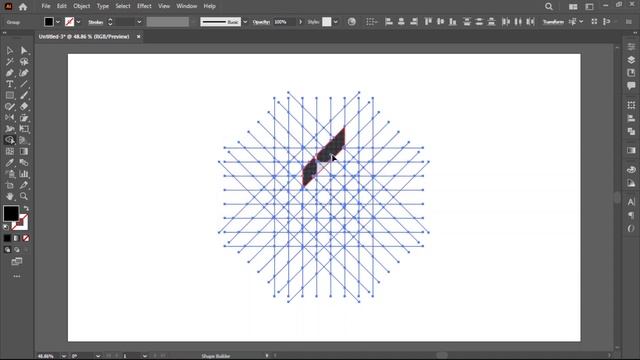
Task: Expand opacity slider arrow
Action: (300, 22)
